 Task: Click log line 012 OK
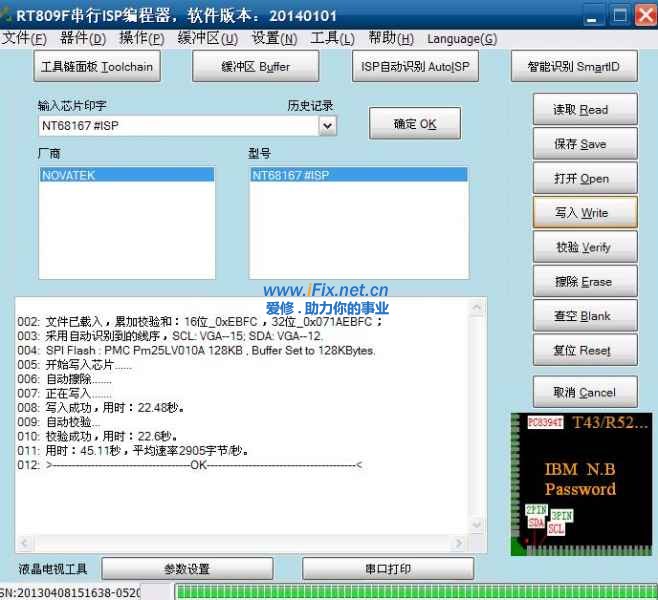[190, 465]
